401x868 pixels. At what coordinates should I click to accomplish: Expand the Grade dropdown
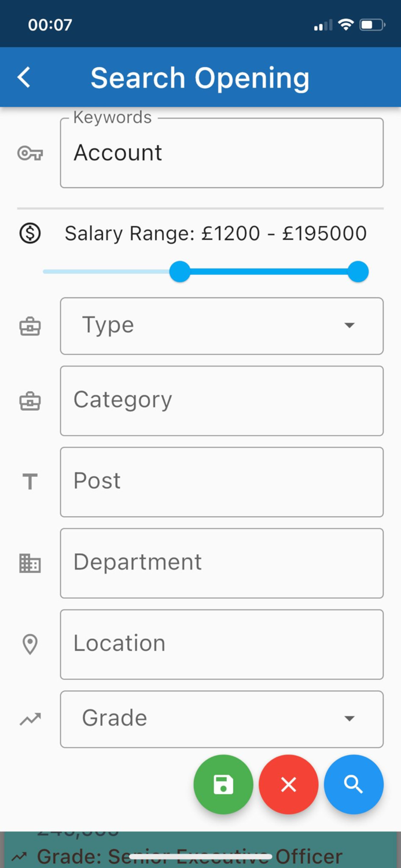pos(222,719)
